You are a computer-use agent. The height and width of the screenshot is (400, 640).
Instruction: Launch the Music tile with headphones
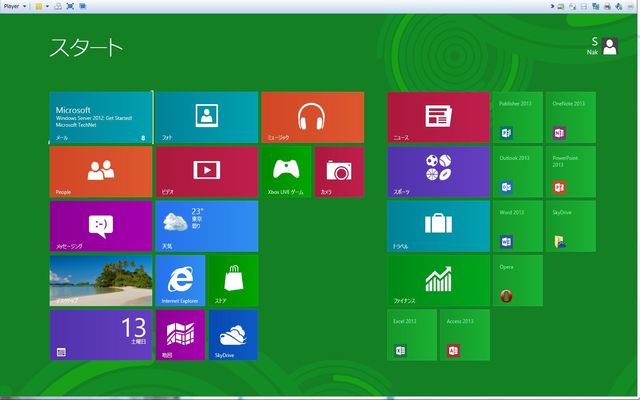pos(313,118)
